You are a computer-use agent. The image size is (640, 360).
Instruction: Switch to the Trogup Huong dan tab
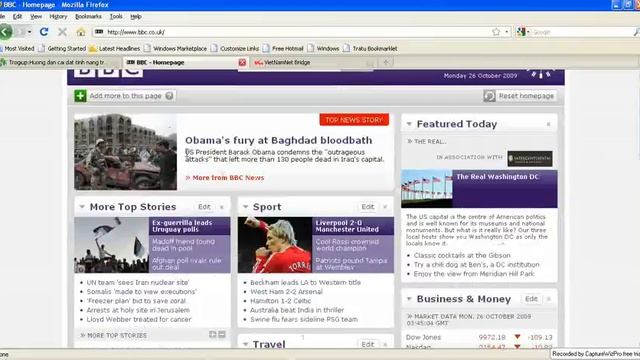tap(57, 62)
